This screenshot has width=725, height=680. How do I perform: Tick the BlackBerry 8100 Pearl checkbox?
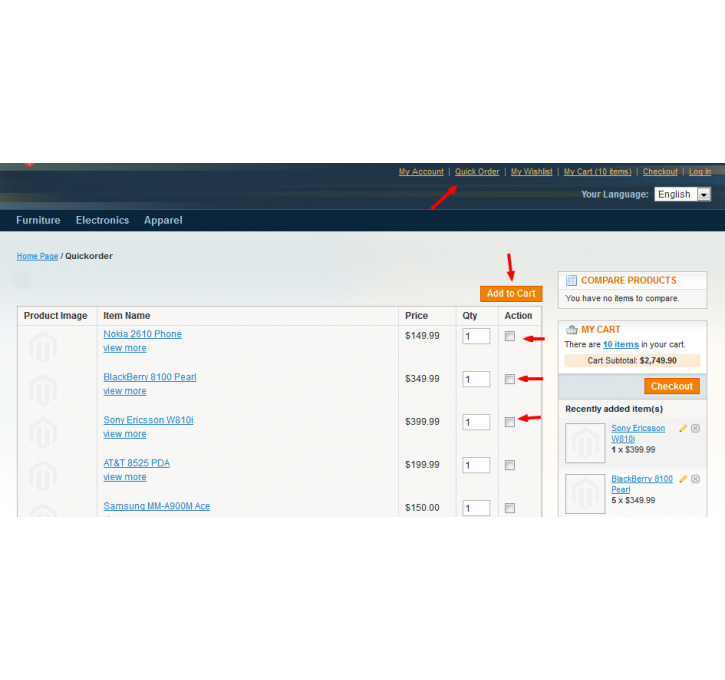pyautogui.click(x=510, y=379)
